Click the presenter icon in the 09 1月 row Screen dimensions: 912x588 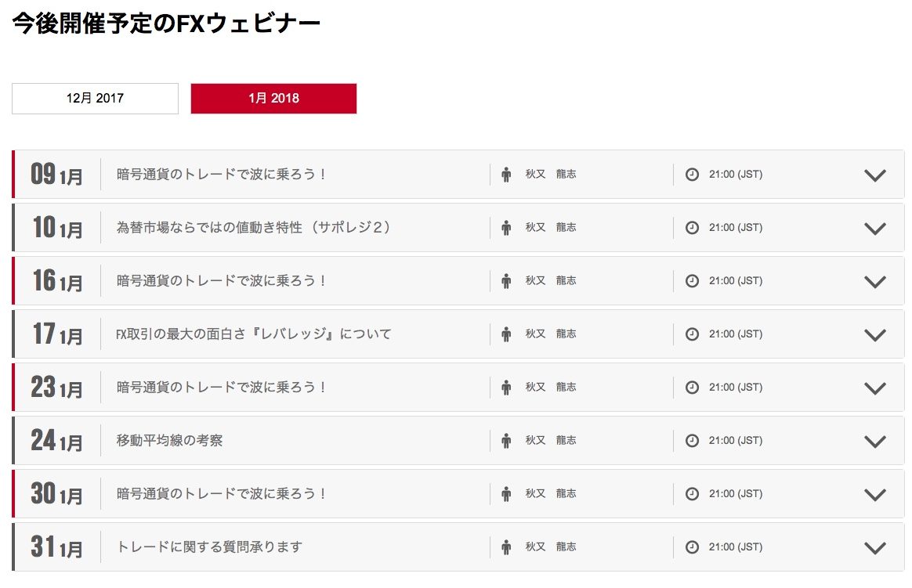506,174
